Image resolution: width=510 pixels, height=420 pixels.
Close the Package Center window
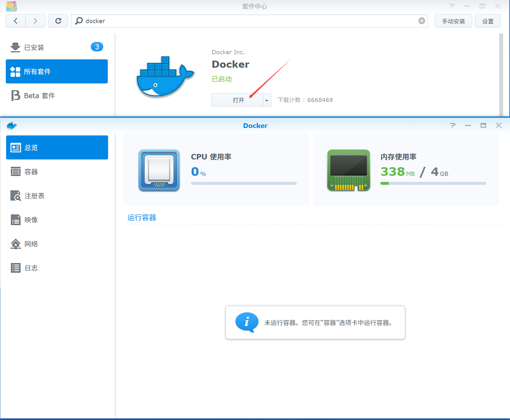pos(498,6)
